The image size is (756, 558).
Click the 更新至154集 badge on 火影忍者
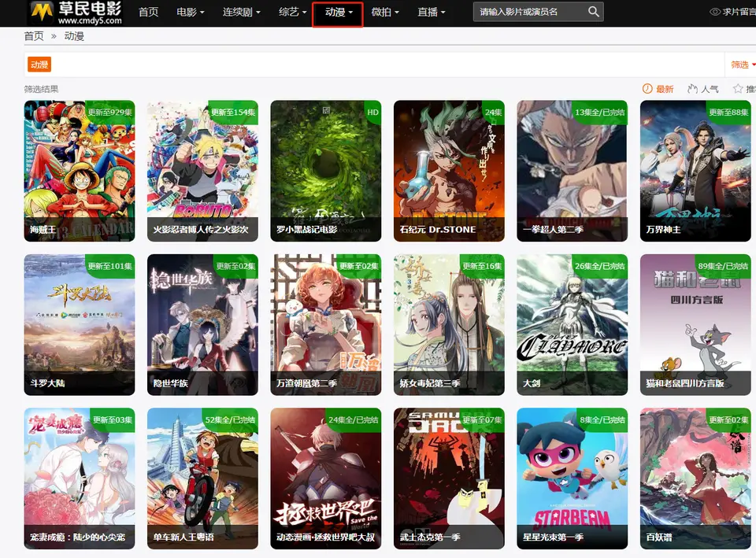click(233, 112)
